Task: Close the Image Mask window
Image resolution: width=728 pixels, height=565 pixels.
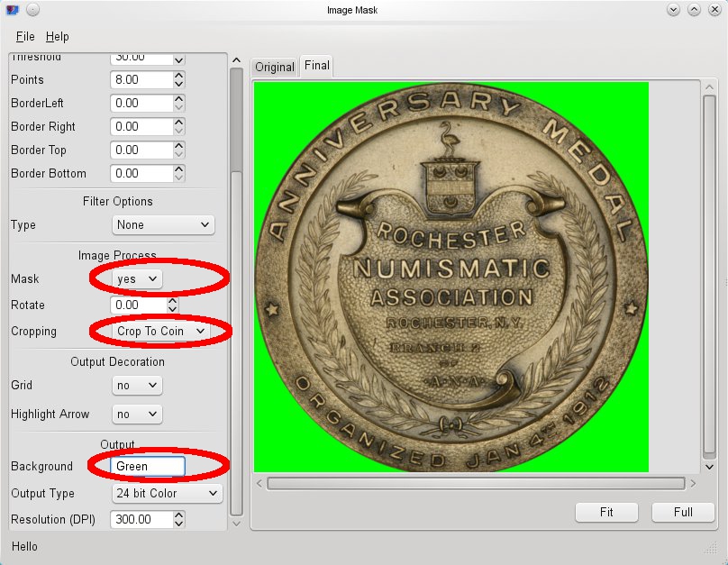Action: click(x=715, y=10)
